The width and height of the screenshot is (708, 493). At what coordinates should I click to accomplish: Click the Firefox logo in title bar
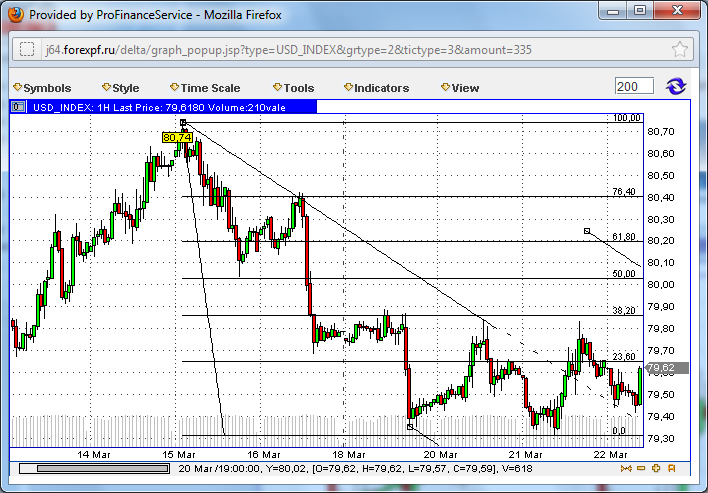pyautogui.click(x=15, y=14)
